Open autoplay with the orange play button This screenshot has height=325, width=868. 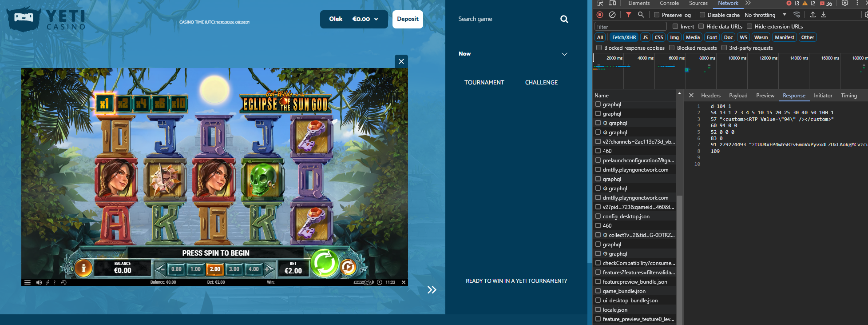pos(348,267)
